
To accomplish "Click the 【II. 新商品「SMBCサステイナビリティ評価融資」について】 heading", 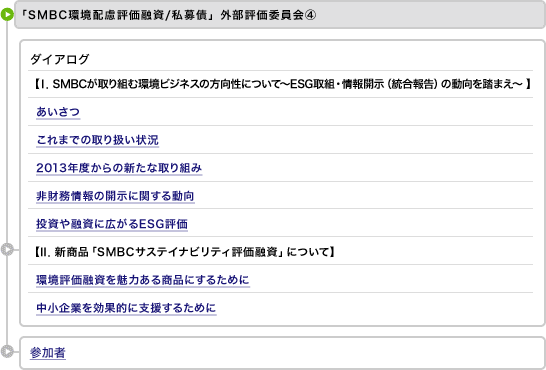I will [x=184, y=252].
